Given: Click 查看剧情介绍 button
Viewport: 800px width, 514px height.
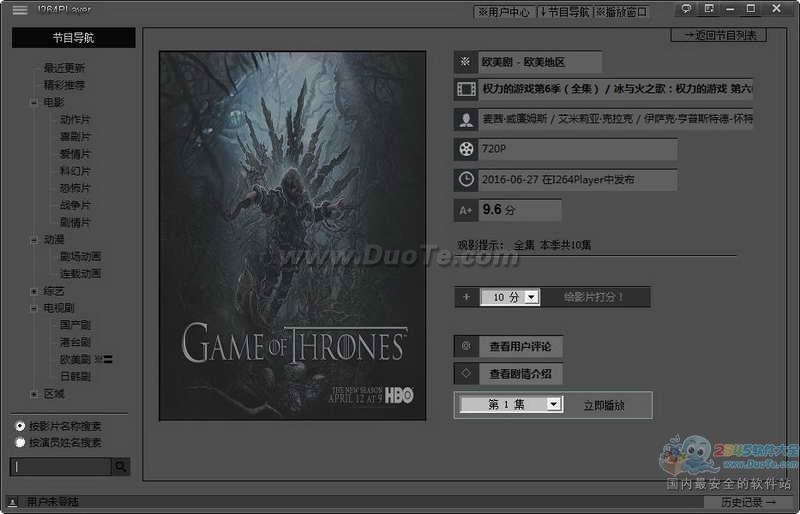Looking at the screenshot, I should [x=520, y=374].
